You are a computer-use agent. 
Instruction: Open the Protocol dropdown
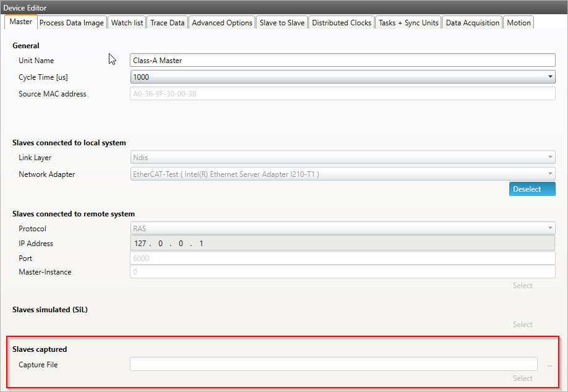point(342,229)
